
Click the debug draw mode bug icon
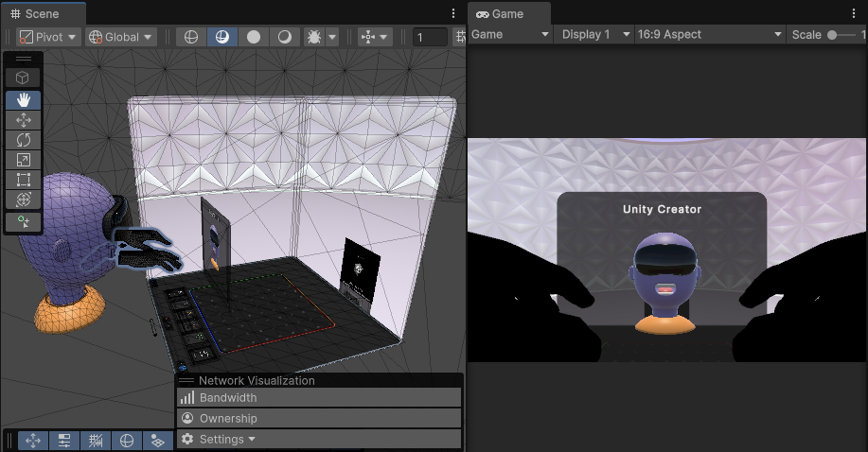pyautogui.click(x=314, y=37)
